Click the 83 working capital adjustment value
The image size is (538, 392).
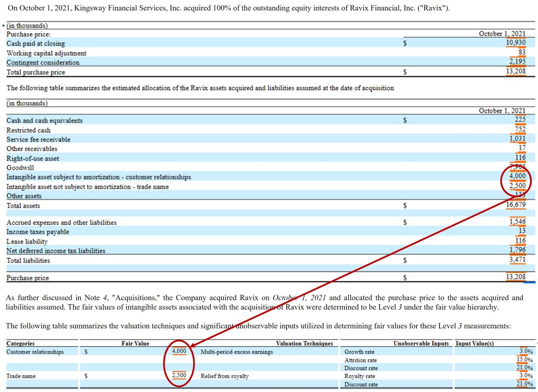pyautogui.click(x=522, y=52)
